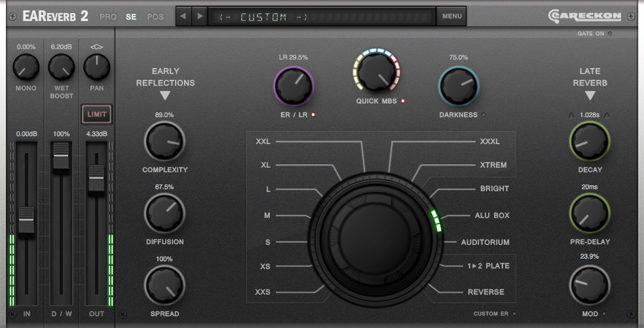Viewport: 644px width, 328px height.
Task: Click the 23.9% mod value
Action: click(590, 256)
